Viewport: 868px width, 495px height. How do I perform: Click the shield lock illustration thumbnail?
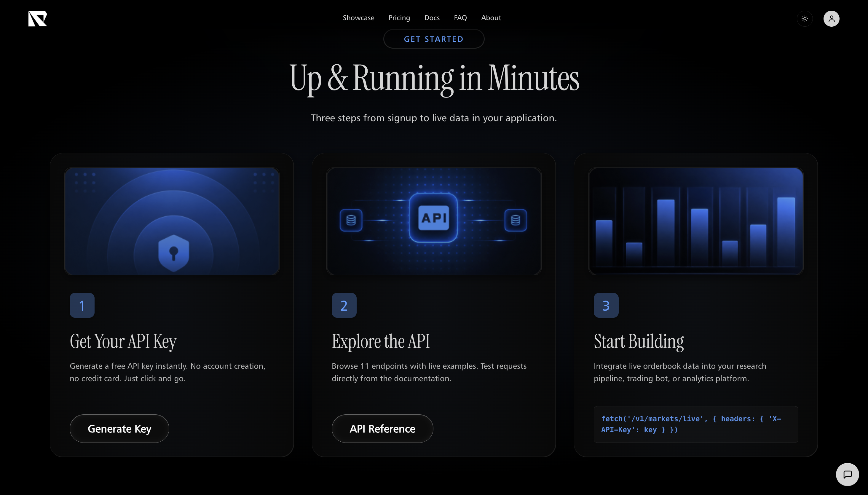coord(172,221)
